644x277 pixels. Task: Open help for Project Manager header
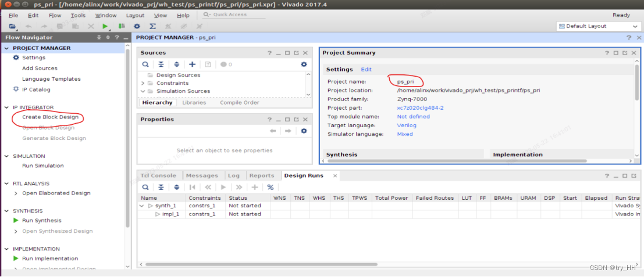(x=629, y=37)
